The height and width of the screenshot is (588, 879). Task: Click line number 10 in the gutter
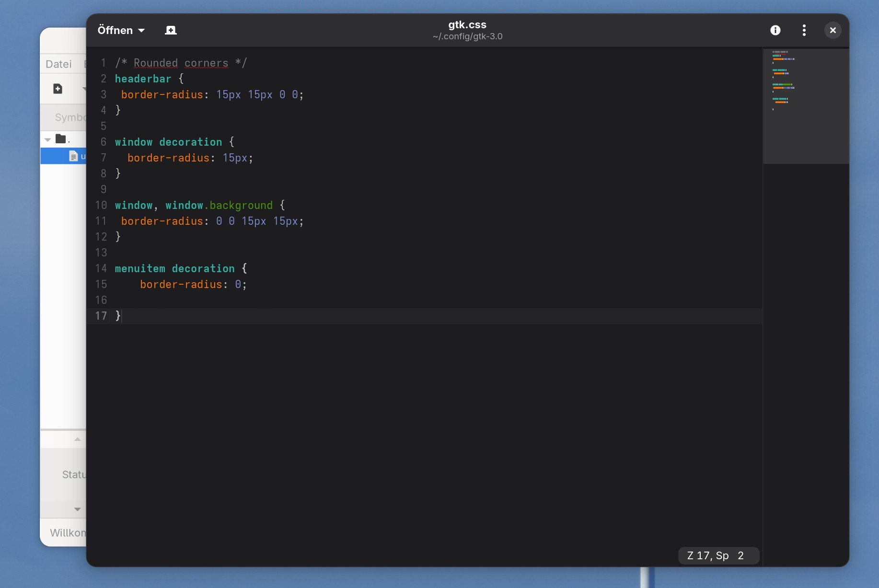click(x=101, y=205)
